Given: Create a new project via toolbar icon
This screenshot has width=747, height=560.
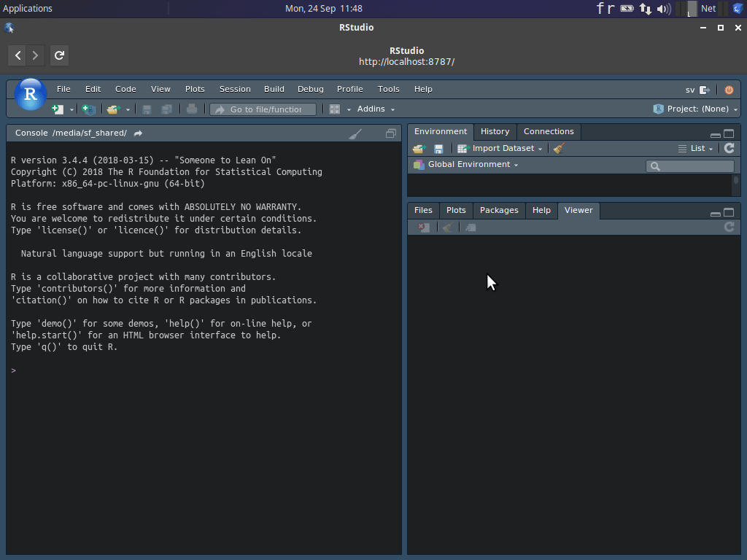Looking at the screenshot, I should [88, 109].
